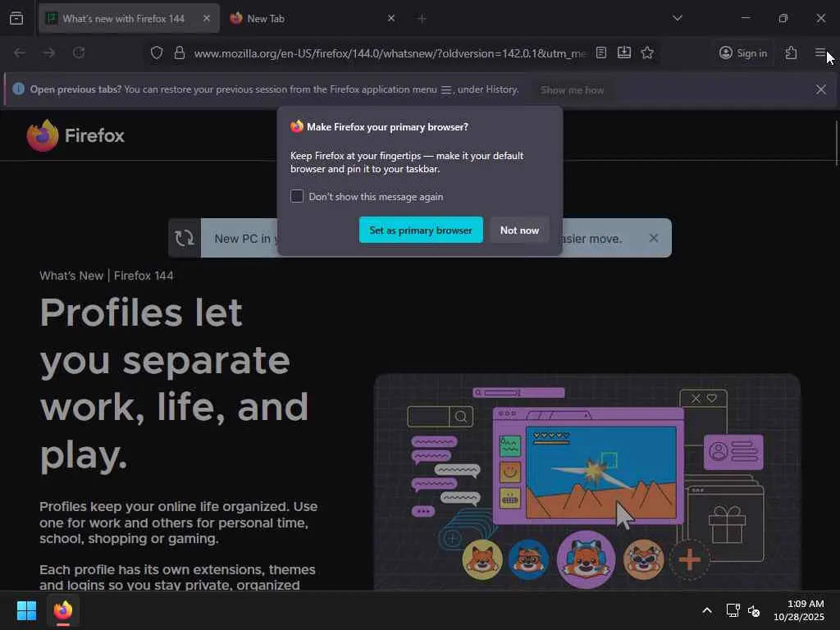The image size is (840, 630).
Task: Open the Firefox View icon in tab strip
Action: [16, 18]
